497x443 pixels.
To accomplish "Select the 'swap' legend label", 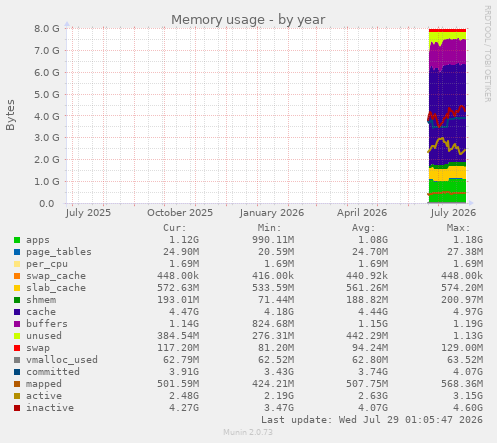I will [x=38, y=348].
